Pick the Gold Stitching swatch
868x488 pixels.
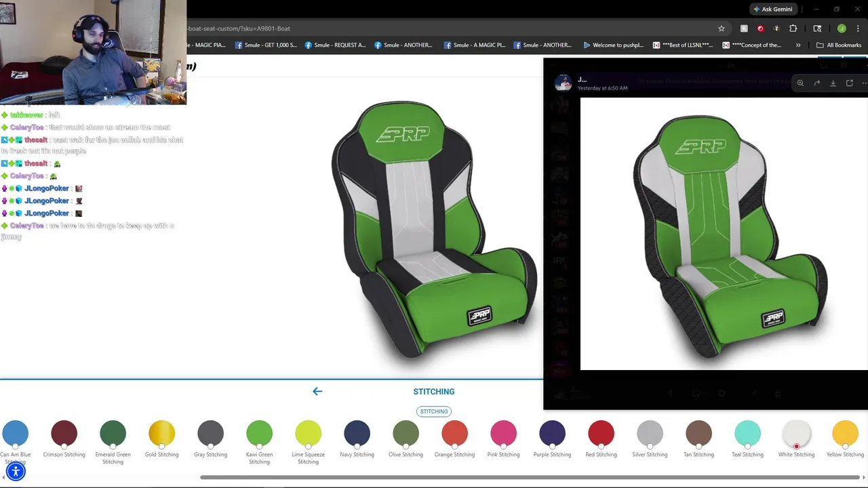161,434
